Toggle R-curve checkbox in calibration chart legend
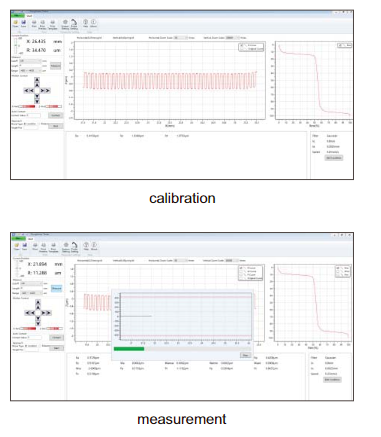Screen dimensions: 381x437 point(241,45)
